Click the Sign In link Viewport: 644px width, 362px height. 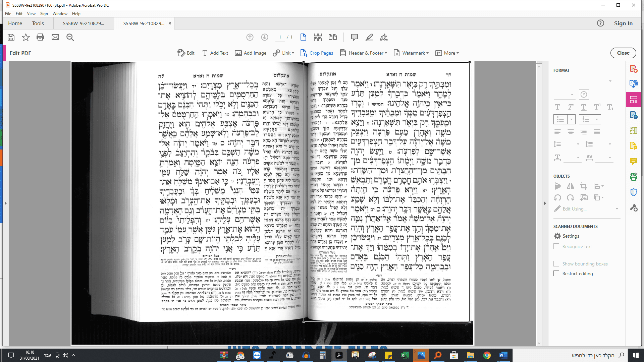pyautogui.click(x=623, y=23)
